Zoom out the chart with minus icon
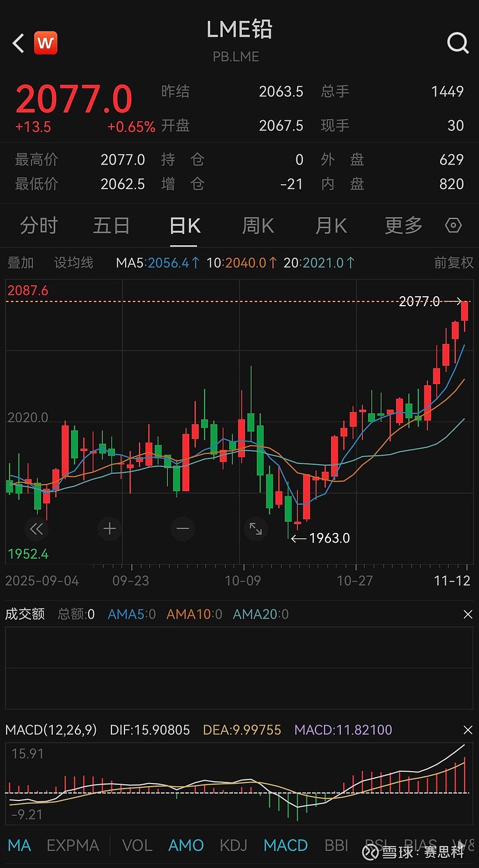479x868 pixels. coord(183,529)
